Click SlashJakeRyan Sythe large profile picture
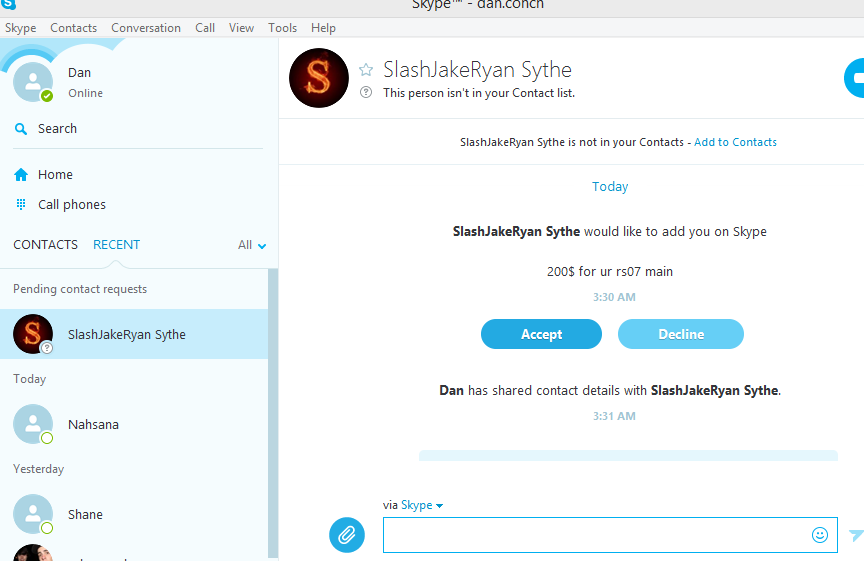 [319, 78]
